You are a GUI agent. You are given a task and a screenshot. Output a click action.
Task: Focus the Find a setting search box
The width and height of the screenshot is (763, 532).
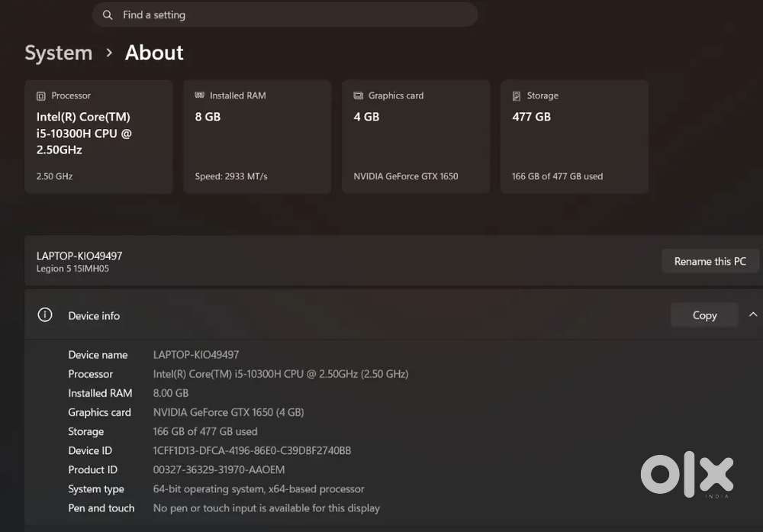(285, 15)
